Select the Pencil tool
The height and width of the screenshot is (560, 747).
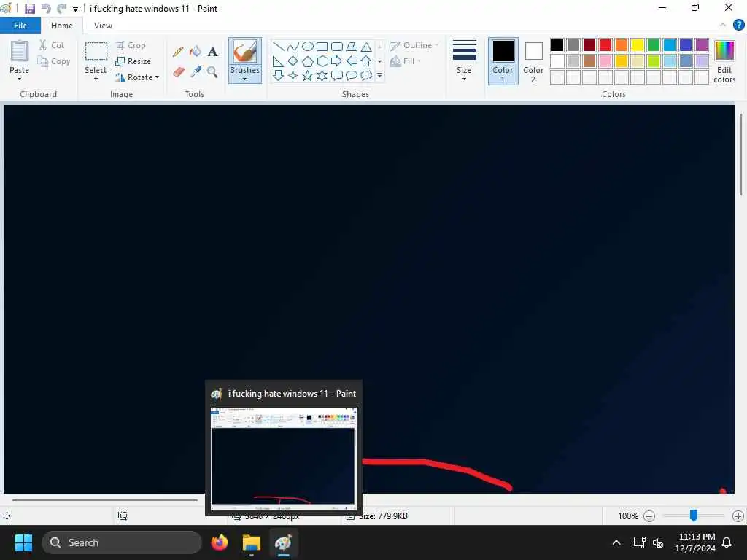click(x=179, y=52)
